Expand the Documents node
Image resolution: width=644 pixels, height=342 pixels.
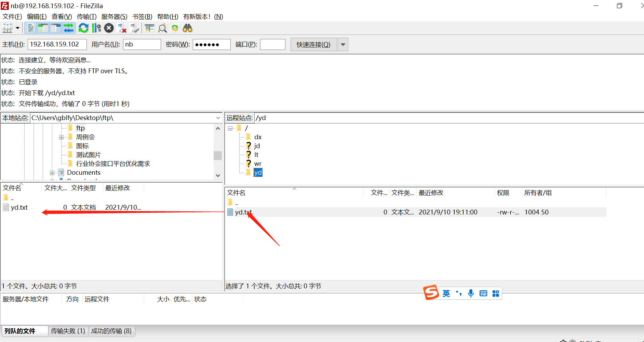coord(52,173)
